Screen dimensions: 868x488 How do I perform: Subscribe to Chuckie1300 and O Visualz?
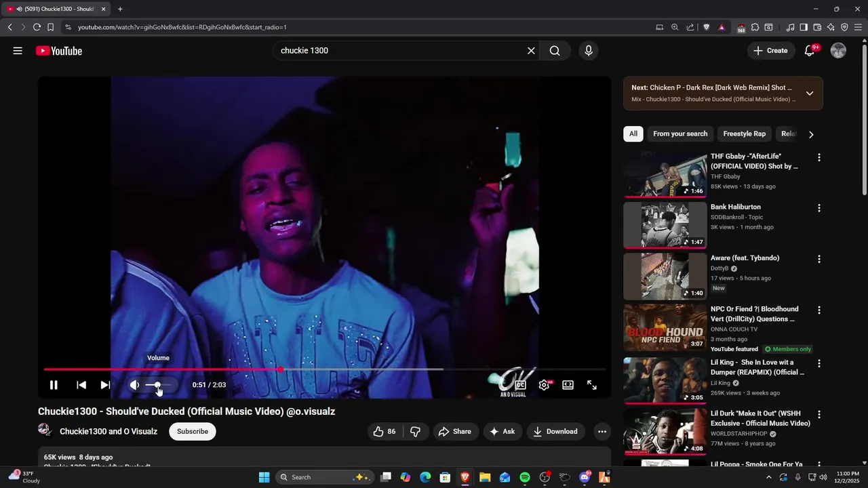pos(193,432)
